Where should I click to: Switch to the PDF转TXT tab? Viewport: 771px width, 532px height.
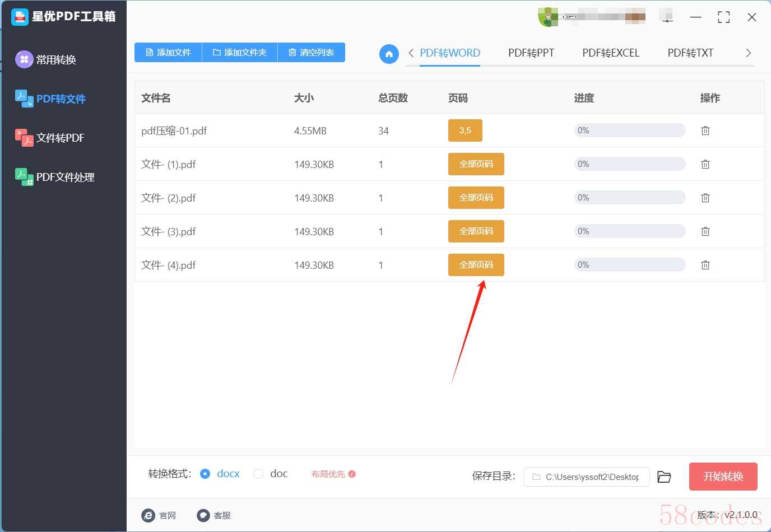[x=690, y=53]
